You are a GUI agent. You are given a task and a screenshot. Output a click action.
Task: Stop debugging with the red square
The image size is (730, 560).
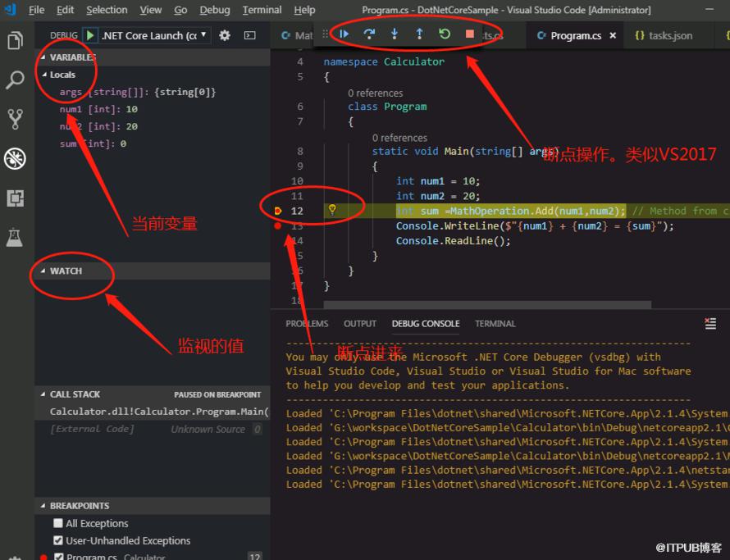coord(470,34)
